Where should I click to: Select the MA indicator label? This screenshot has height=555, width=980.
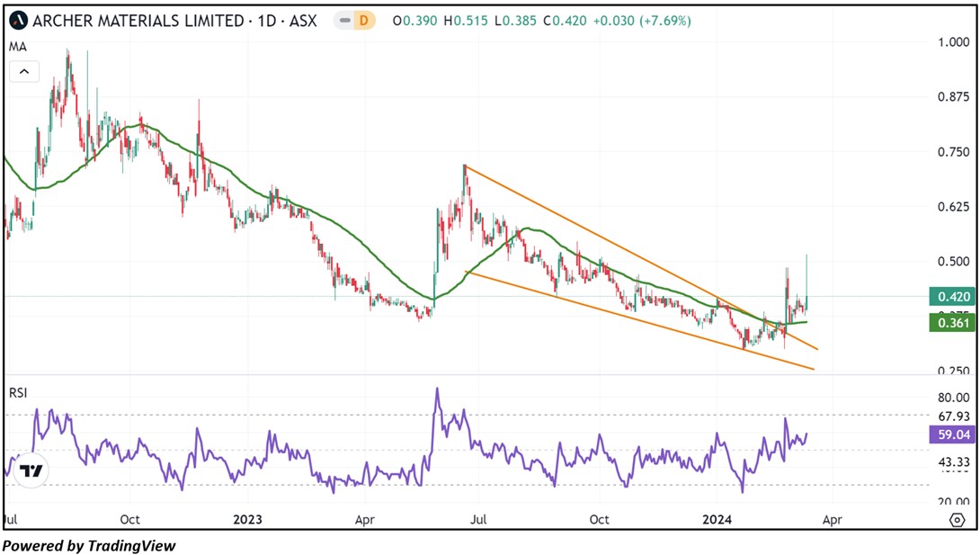(17, 47)
